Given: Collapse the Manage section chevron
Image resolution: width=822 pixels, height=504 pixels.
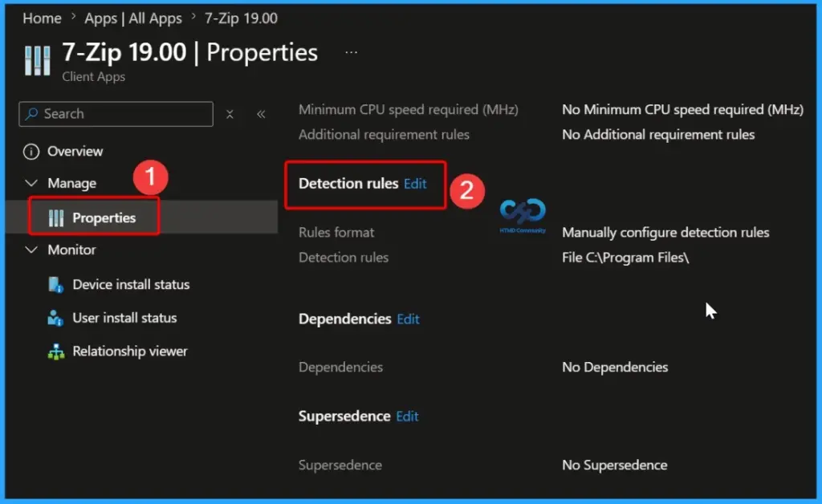Looking at the screenshot, I should coord(31,183).
